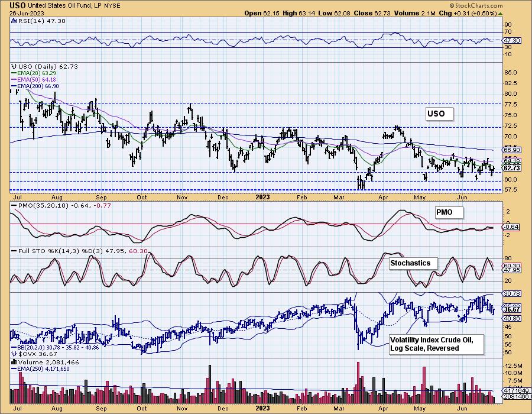Click the Nov label under price chart
532x414 pixels.
[x=183, y=198]
